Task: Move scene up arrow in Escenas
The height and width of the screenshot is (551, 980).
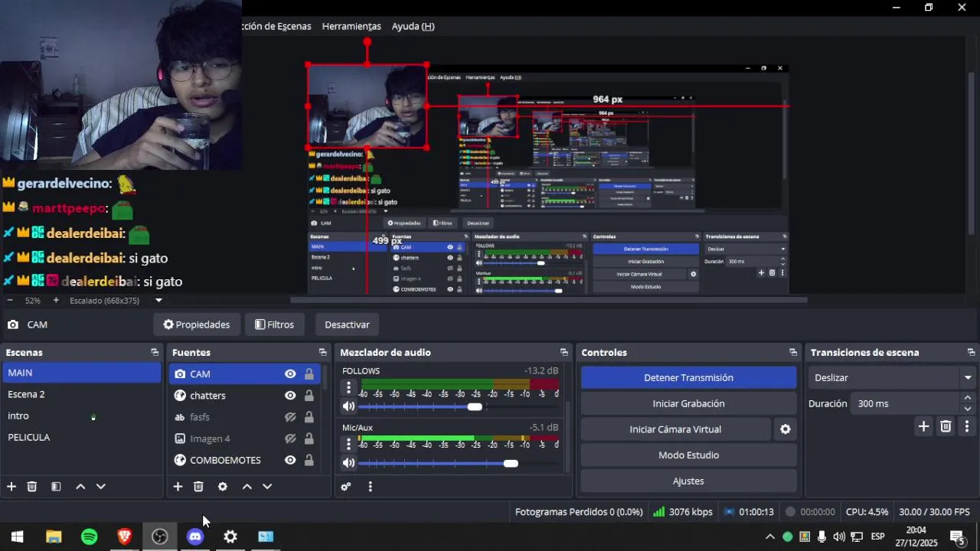Action: pos(80,487)
